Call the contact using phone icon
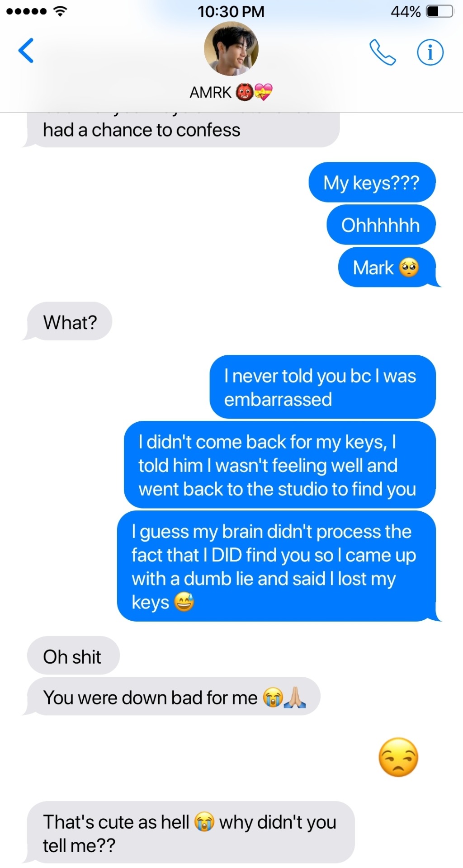The height and width of the screenshot is (868, 463). 383,52
